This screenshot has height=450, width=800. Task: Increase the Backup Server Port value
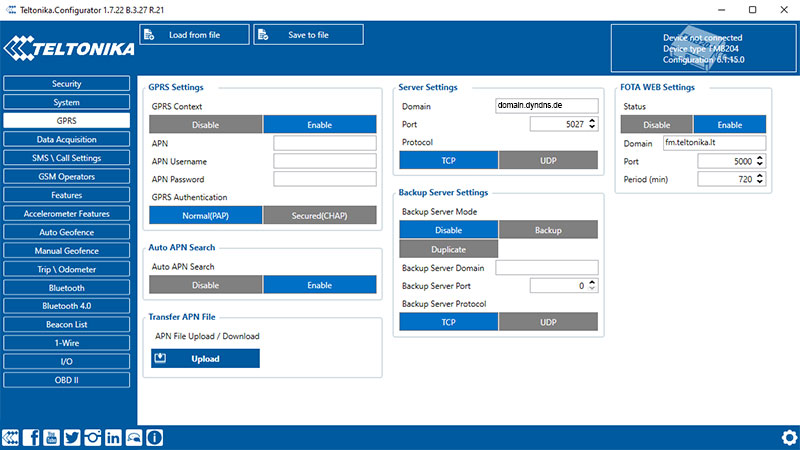(x=593, y=283)
